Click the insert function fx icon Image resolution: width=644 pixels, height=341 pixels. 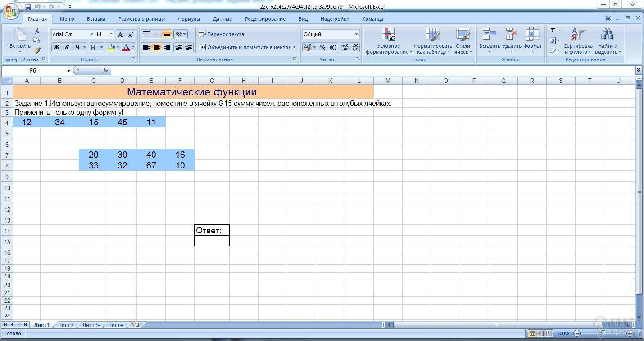105,70
